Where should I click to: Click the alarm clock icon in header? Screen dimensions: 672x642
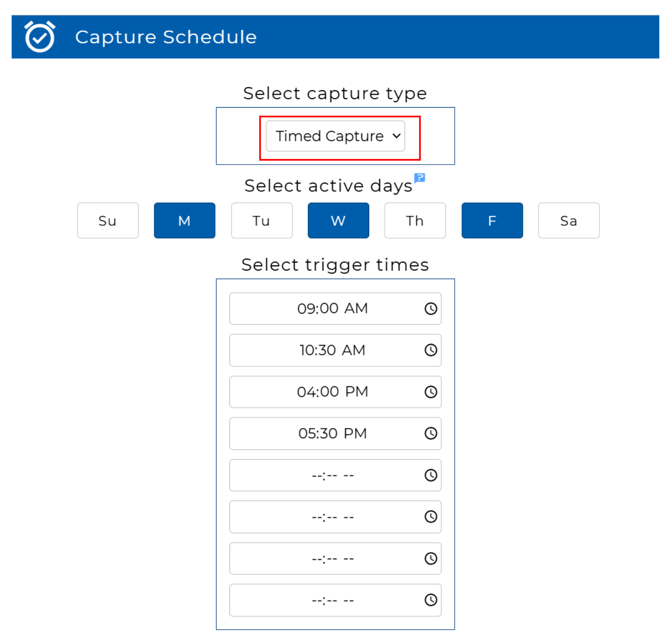pos(40,37)
